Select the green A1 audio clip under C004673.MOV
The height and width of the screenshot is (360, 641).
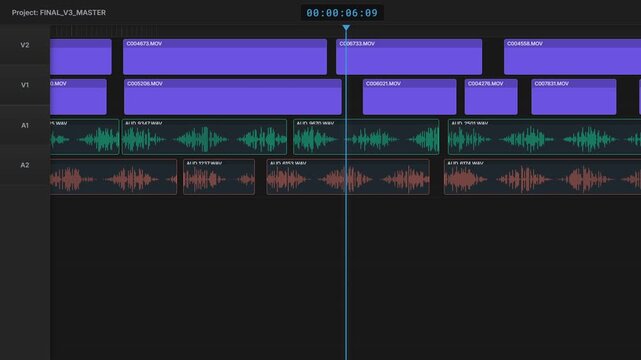pyautogui.click(x=204, y=137)
